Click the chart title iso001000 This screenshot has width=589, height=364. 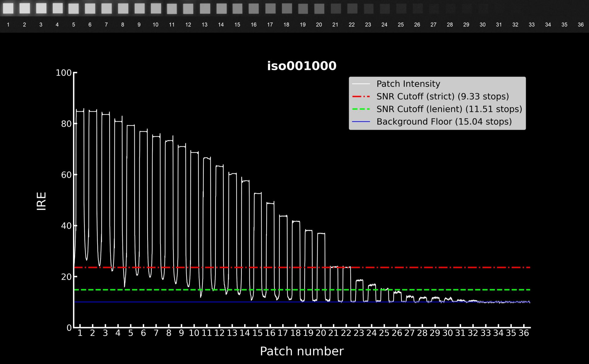click(x=302, y=66)
